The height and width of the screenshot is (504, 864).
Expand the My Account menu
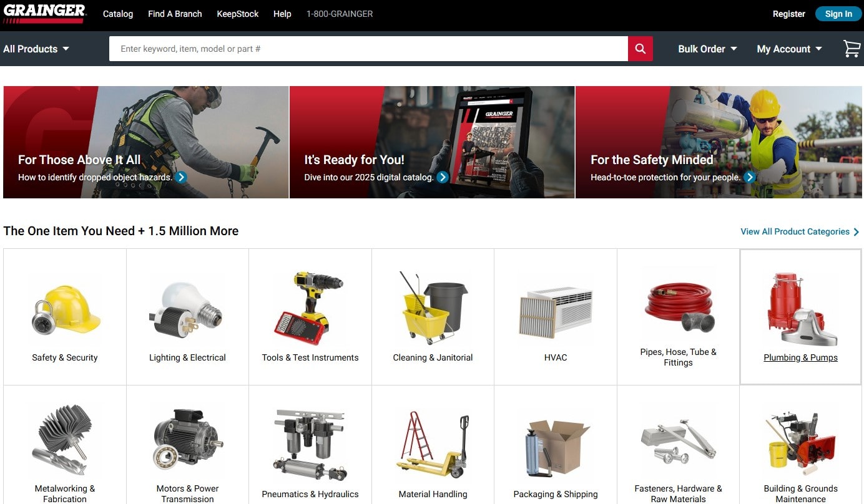point(790,49)
